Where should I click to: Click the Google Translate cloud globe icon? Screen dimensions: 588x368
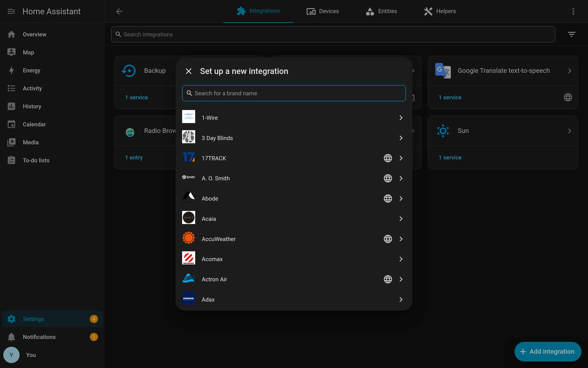tap(568, 97)
